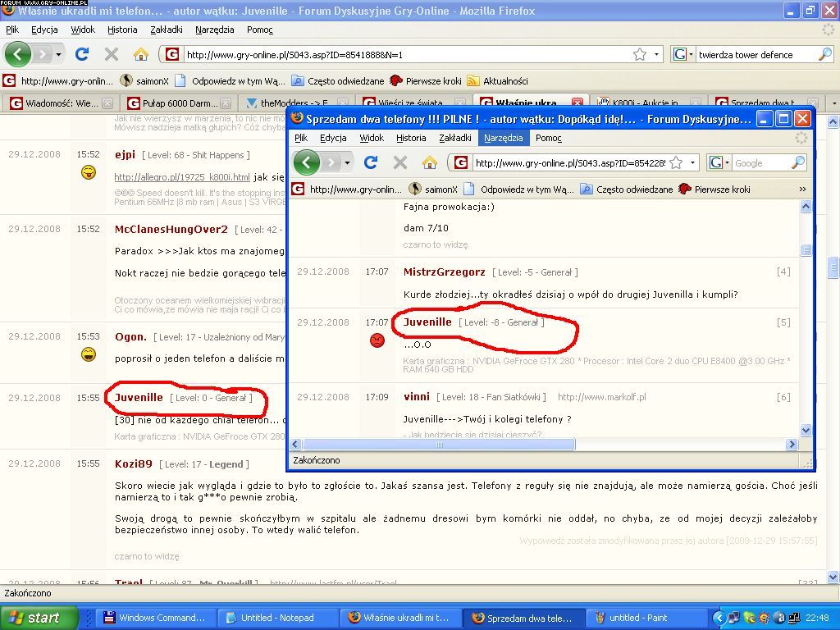
Task: Click scroll down arrow in front window
Action: pos(806,430)
